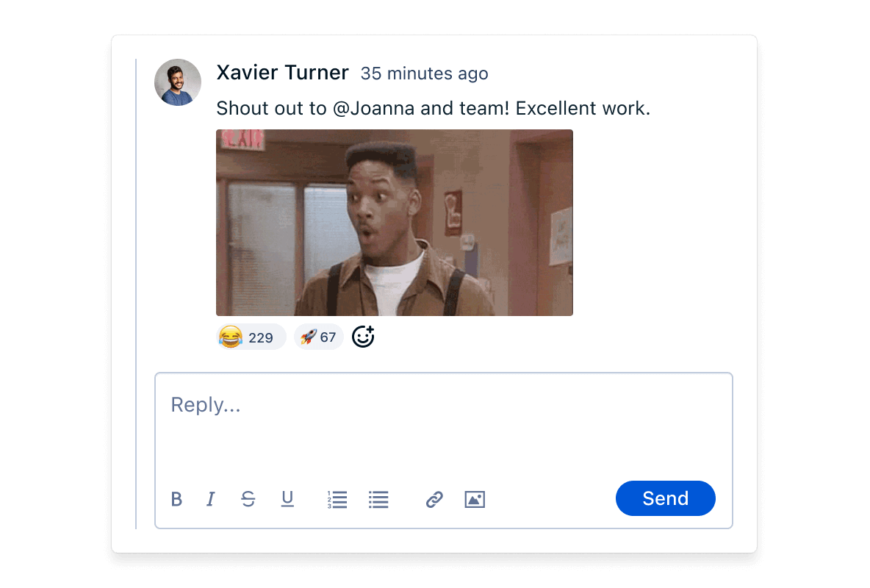Remove your laughing reaction from the post

point(250,337)
